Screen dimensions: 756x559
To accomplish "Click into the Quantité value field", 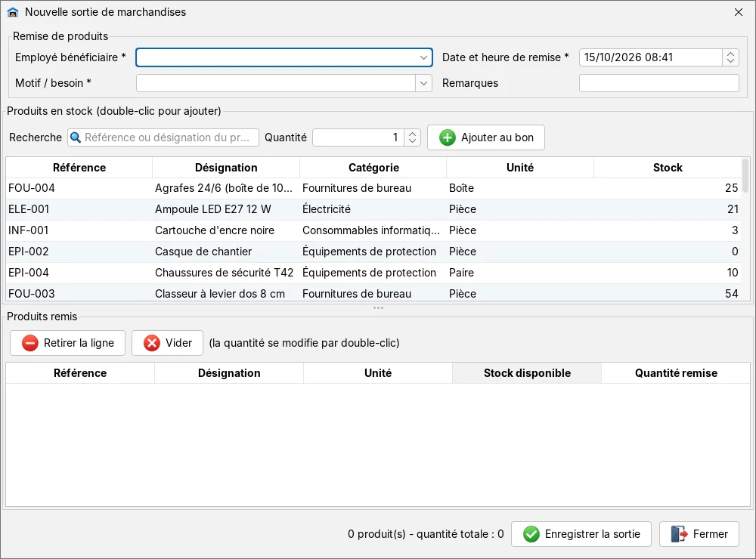I will [358, 137].
